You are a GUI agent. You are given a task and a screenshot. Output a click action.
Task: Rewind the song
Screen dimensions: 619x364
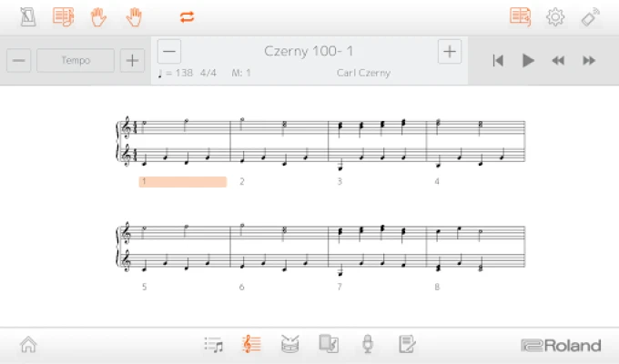coord(558,61)
